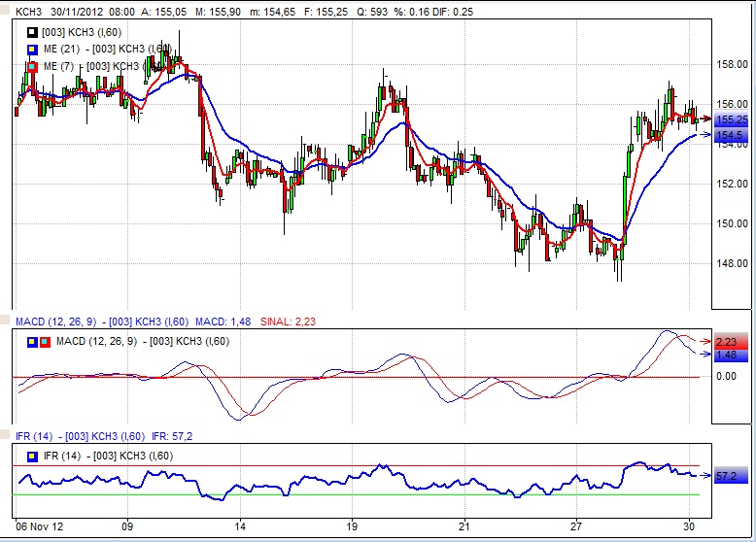Click the IFR (14) legend icon

pyautogui.click(x=32, y=456)
